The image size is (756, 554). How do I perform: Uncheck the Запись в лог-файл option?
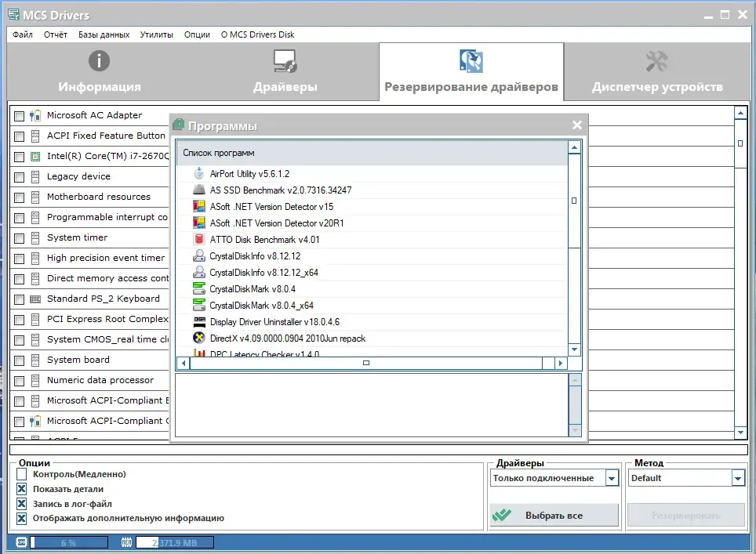(x=22, y=504)
